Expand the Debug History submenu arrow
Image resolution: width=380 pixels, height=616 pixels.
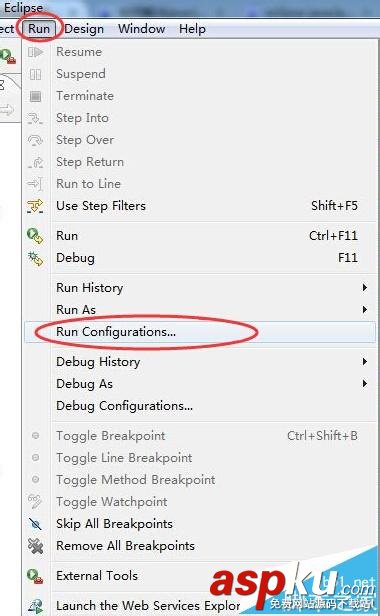tap(365, 361)
